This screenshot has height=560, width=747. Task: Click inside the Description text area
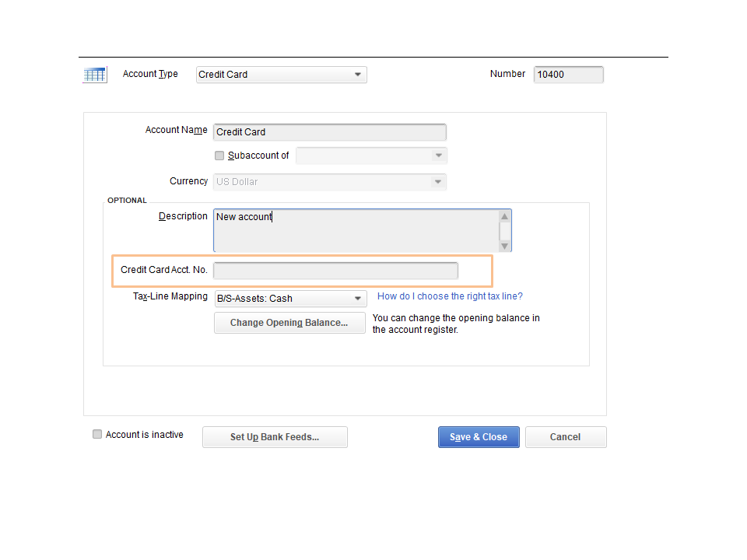tap(356, 229)
